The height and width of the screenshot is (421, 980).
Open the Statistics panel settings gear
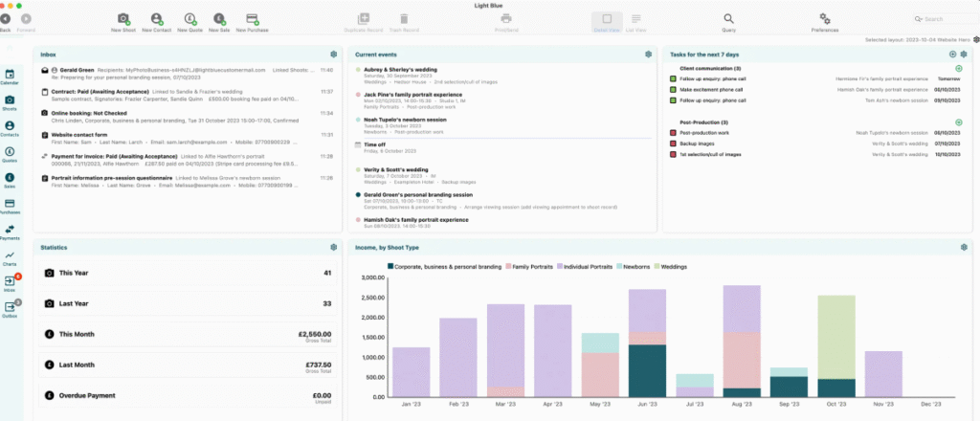tap(333, 247)
